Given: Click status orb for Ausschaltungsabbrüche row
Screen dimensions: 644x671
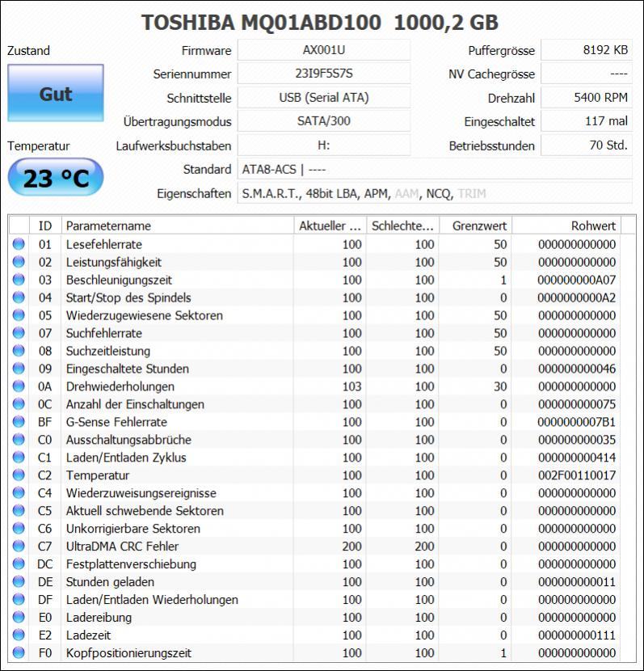Looking at the screenshot, I should tap(19, 440).
